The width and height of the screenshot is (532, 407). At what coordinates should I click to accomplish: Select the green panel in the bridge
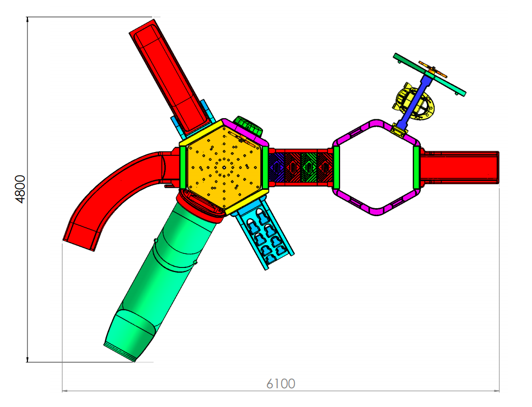pyautogui.click(x=309, y=166)
